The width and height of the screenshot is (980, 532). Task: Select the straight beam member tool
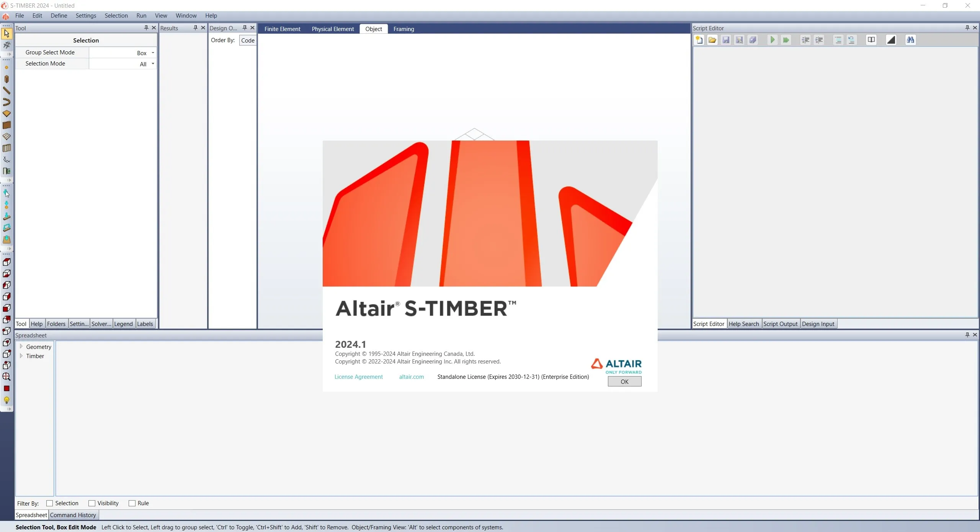[x=7, y=91]
